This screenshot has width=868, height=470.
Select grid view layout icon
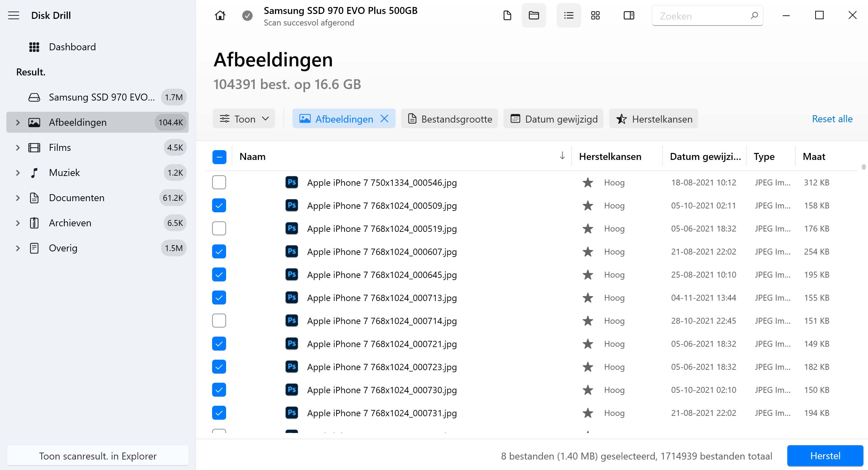pyautogui.click(x=595, y=15)
